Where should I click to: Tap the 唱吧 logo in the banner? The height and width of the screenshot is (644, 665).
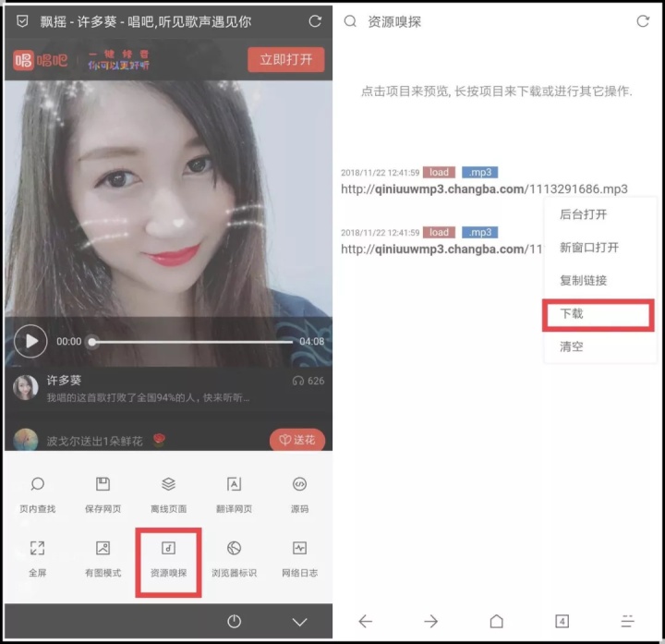(41, 60)
